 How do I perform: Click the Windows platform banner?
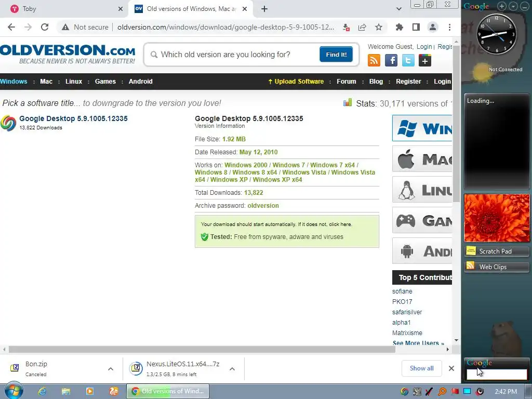tap(422, 128)
